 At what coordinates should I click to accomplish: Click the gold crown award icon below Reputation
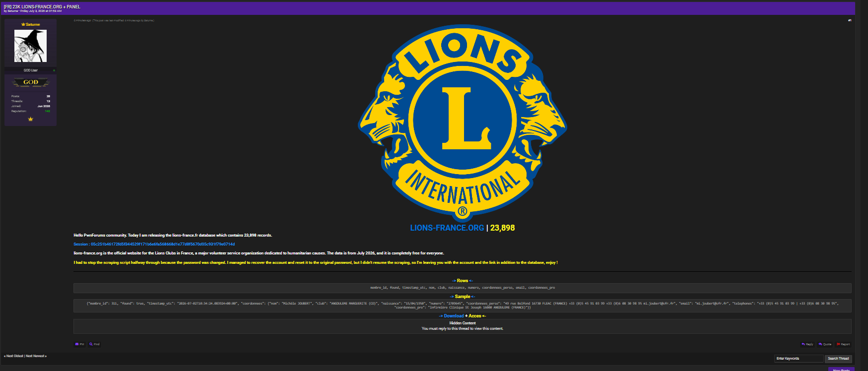point(30,119)
